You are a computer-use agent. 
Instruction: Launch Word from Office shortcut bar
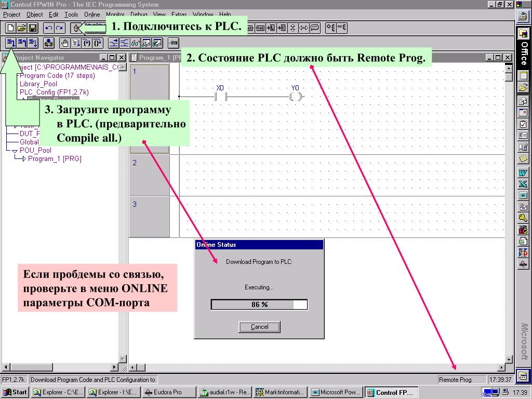[x=523, y=172]
